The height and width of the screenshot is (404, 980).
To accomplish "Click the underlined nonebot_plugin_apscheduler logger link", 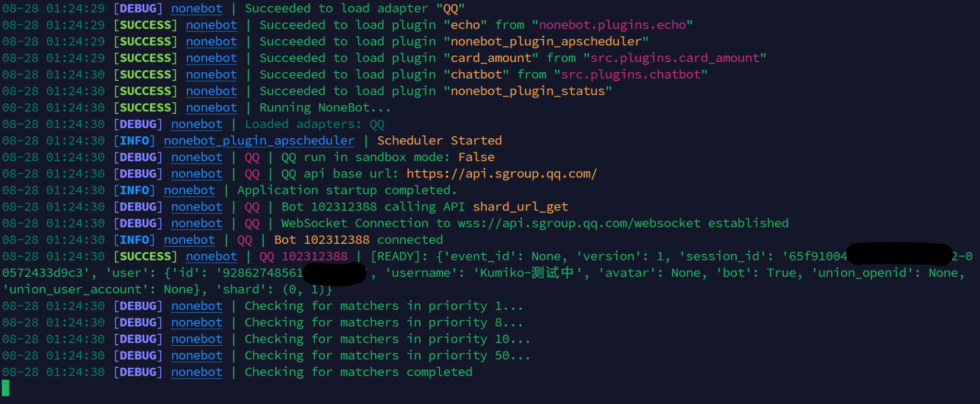I will [x=259, y=141].
